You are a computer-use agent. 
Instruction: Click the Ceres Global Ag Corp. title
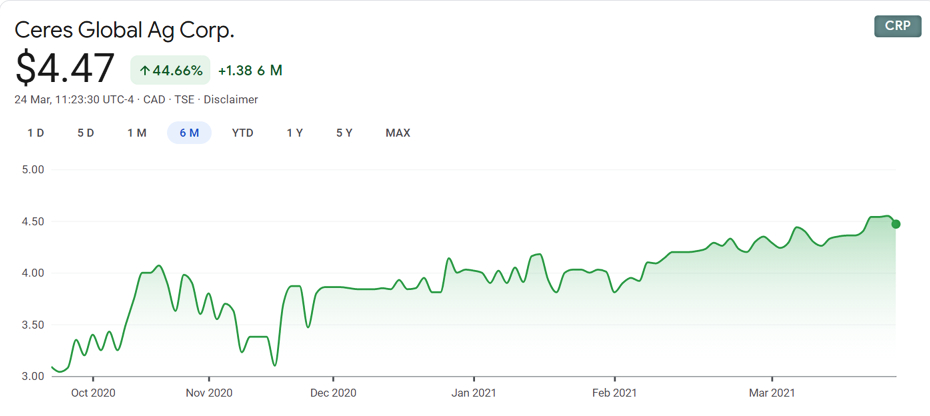(x=125, y=30)
